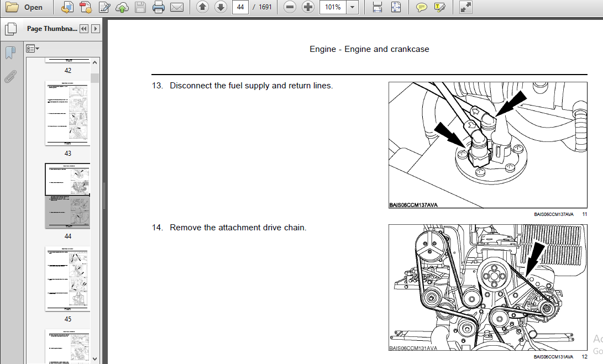Click the thumbnail scrollbar thumb
This screenshot has width=603, height=364.
[x=95, y=78]
